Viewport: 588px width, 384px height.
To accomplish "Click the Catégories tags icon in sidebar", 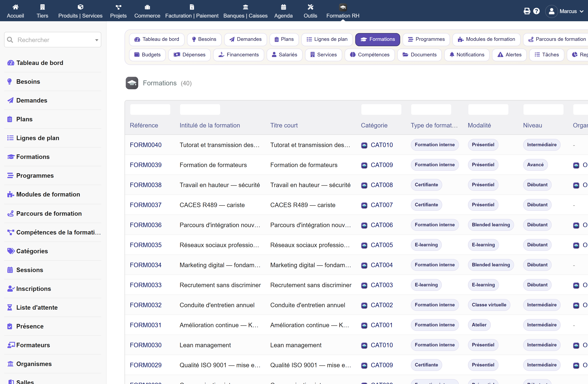I will tap(11, 251).
